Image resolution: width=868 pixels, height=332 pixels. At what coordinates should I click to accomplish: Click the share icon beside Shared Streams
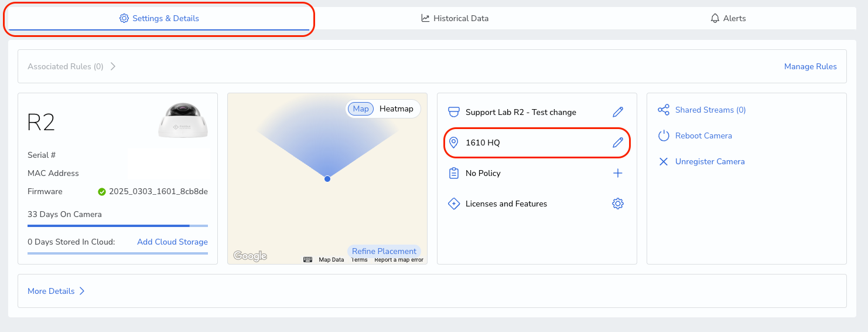[664, 110]
